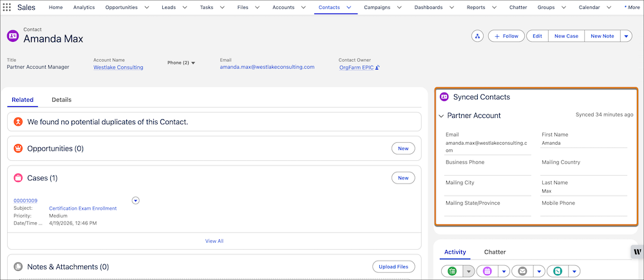Open the event button dropdown arrow
This screenshot has height=280, width=644.
pyautogui.click(x=504, y=271)
